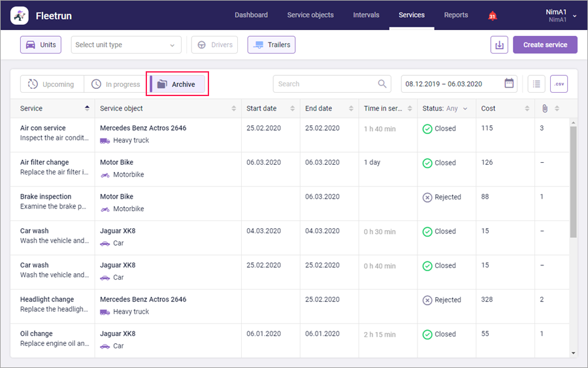588x368 pixels.
Task: Click the Fleetrun logo icon
Action: coord(20,15)
